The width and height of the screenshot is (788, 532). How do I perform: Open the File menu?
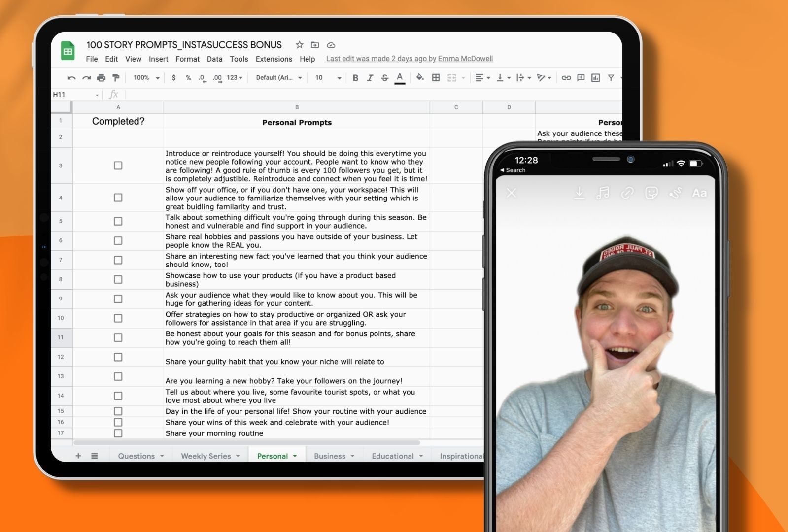(92, 59)
